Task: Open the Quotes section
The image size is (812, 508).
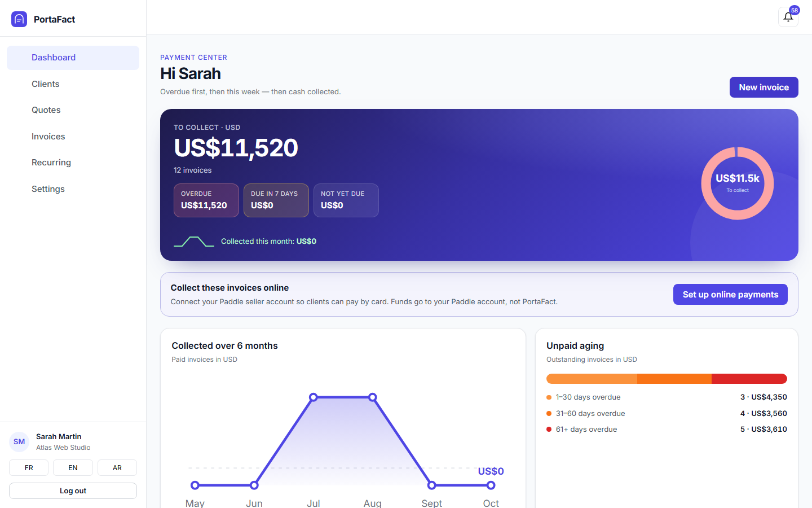Action: 73,110
